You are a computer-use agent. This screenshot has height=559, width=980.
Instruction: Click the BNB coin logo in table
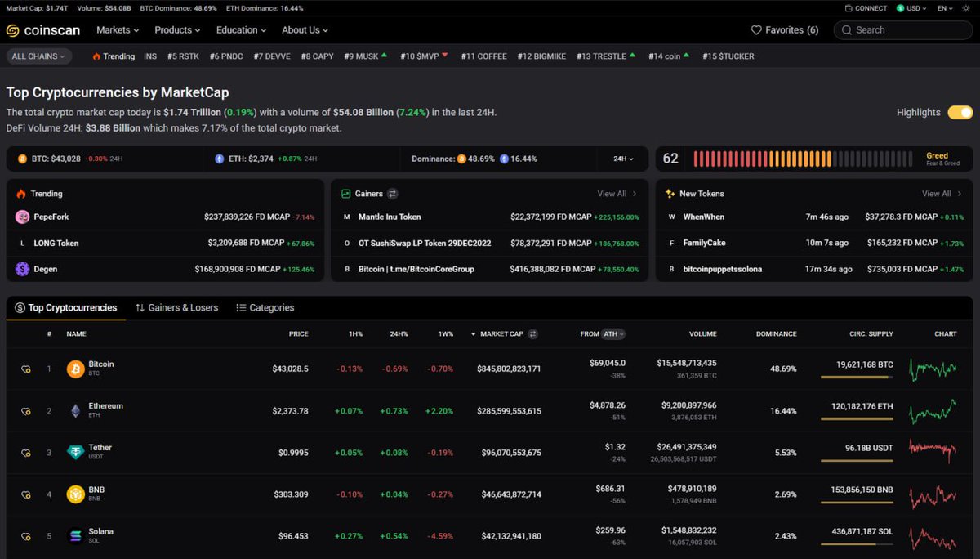pyautogui.click(x=75, y=494)
